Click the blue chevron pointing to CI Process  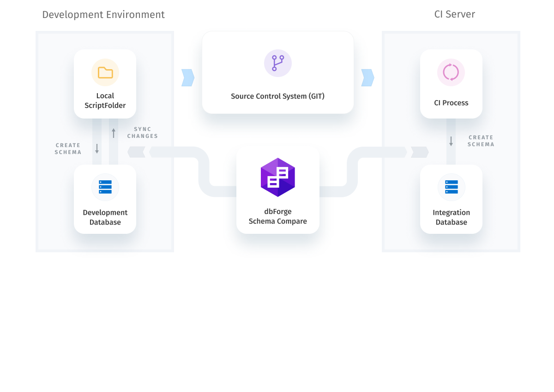(x=367, y=77)
